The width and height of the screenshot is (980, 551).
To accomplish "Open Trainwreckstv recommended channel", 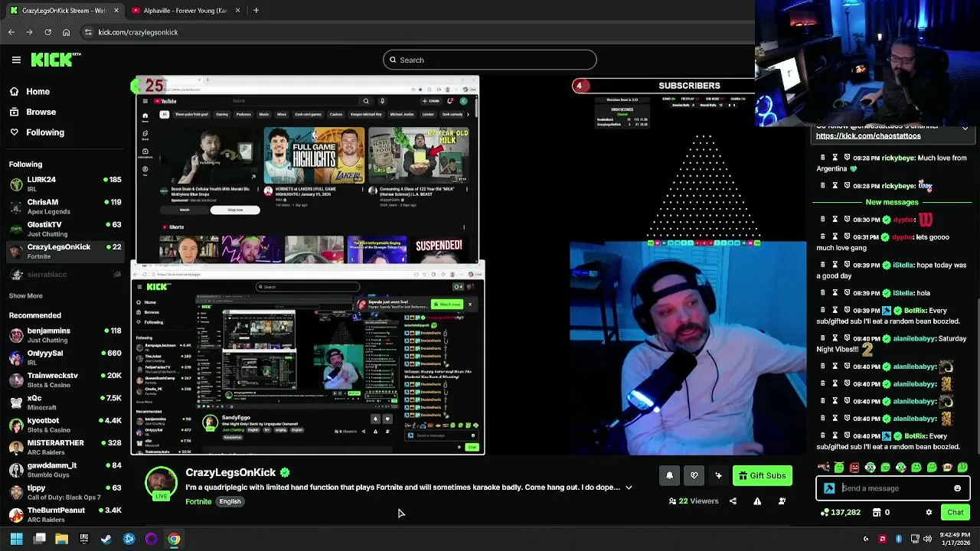I will [x=65, y=380].
